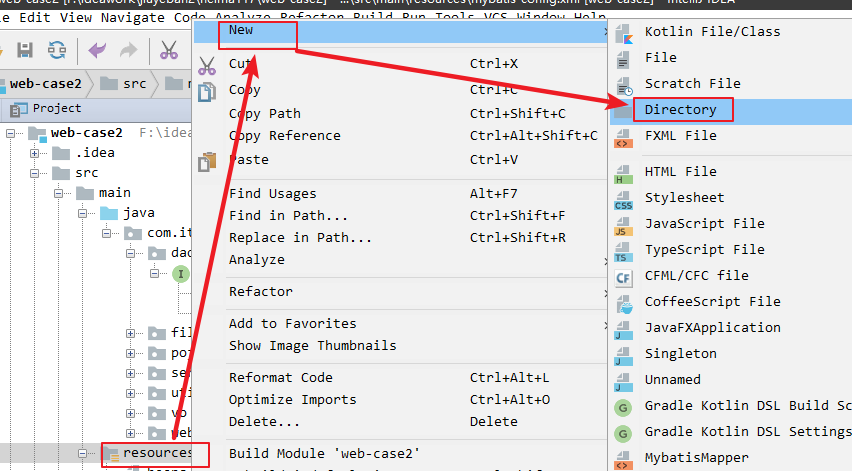Collapse the resources folder tree node

pyautogui.click(x=83, y=454)
